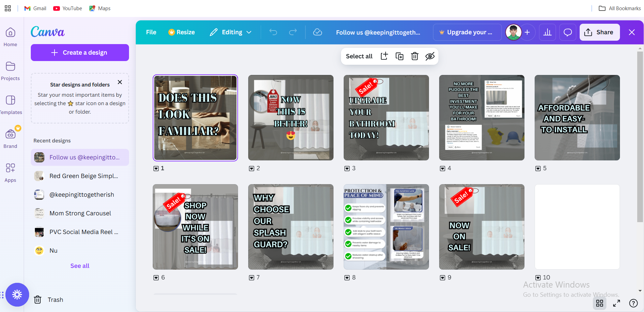Open the Canva assistant floating button
Screen dimensions: 644x312
point(17,295)
